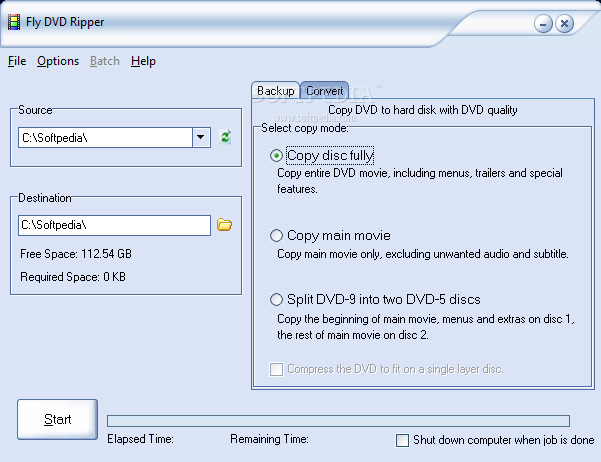This screenshot has height=462, width=601.
Task: Open the Batch menu
Action: 105,61
